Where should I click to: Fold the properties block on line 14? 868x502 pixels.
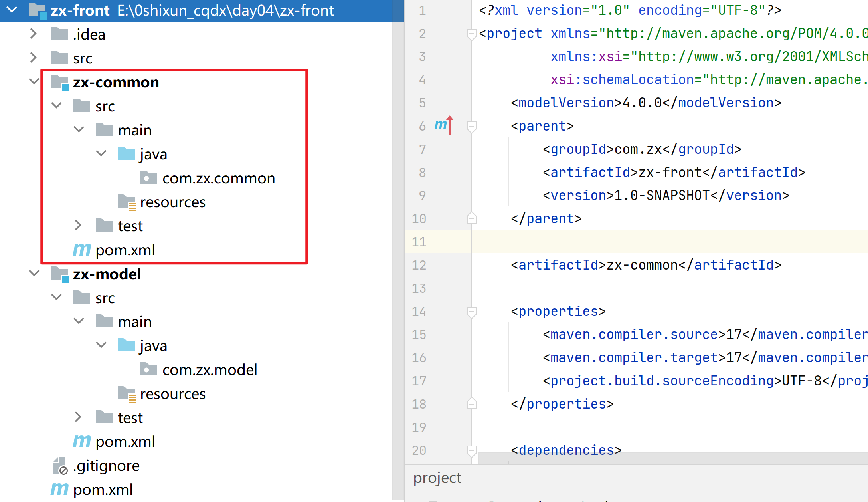point(471,312)
